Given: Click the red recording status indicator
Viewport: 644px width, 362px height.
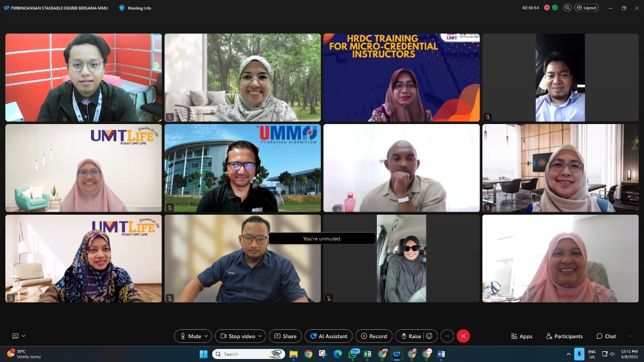Looking at the screenshot, I should 547,8.
